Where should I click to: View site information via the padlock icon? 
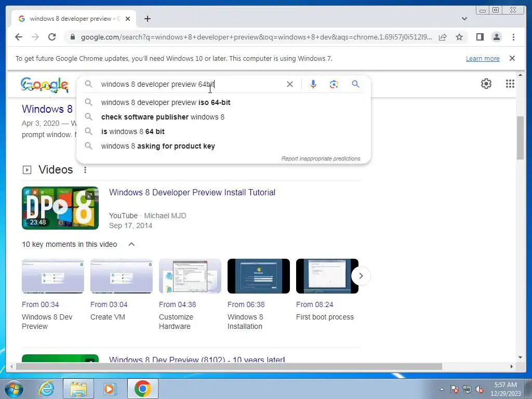(72, 37)
